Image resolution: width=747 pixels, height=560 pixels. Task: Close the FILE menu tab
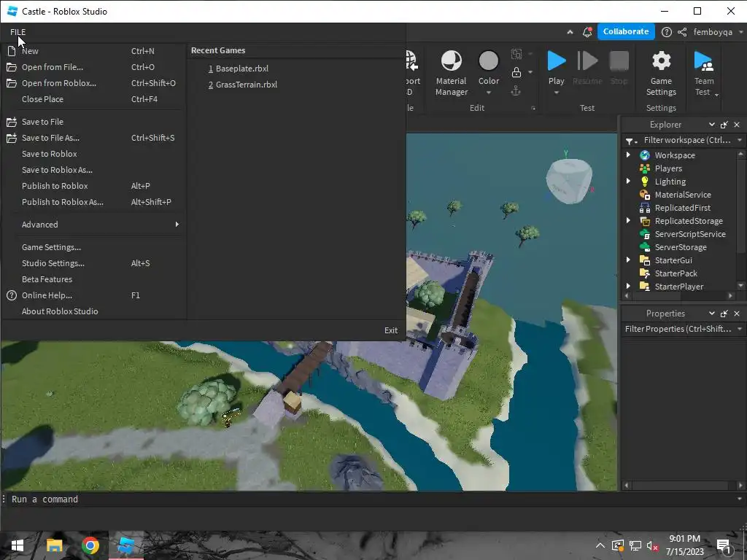[x=18, y=32]
